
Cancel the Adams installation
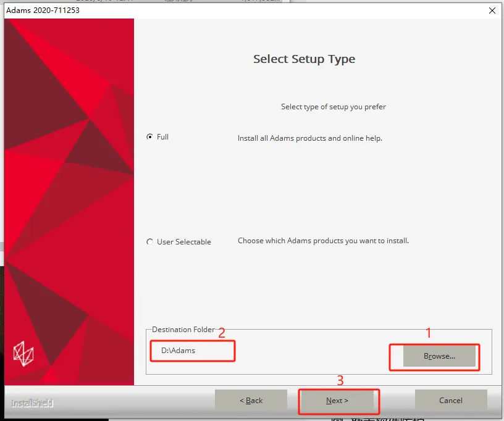pos(451,401)
